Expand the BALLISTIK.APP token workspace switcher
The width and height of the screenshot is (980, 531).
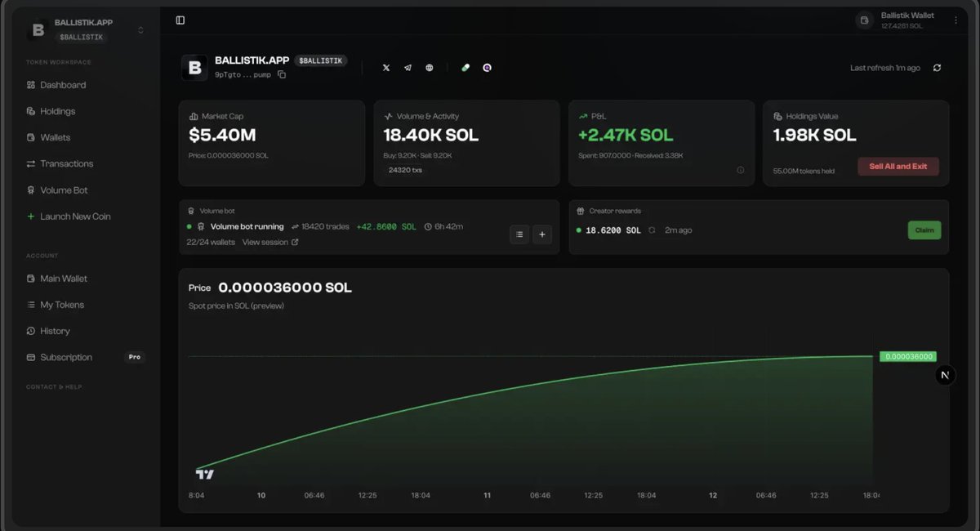pyautogui.click(x=140, y=30)
